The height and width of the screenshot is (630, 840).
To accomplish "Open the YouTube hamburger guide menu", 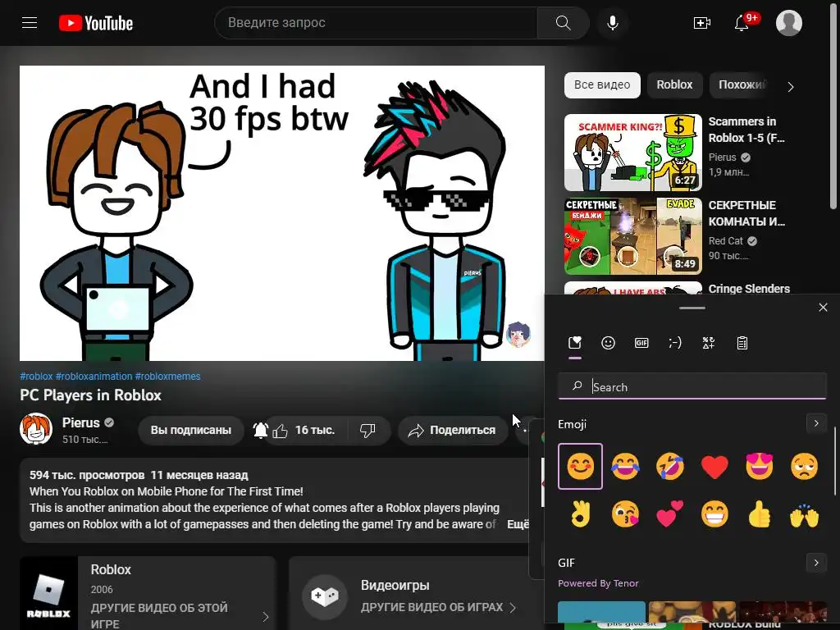I will coord(30,22).
